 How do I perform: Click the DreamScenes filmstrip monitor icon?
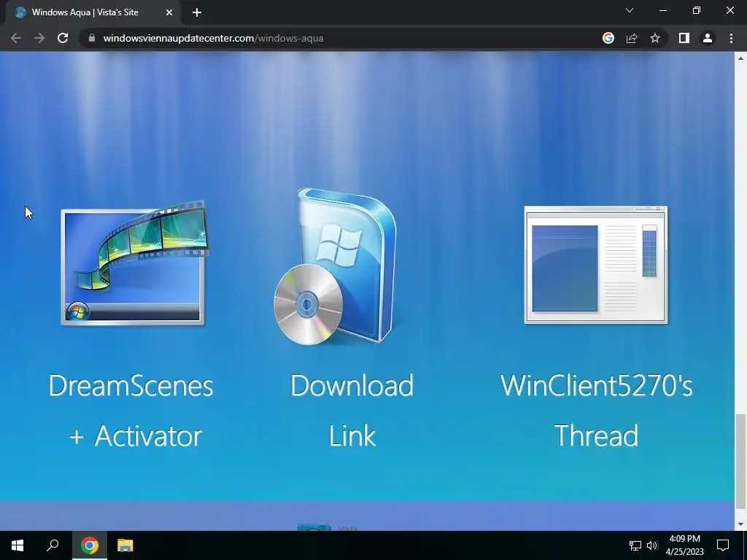point(134,262)
